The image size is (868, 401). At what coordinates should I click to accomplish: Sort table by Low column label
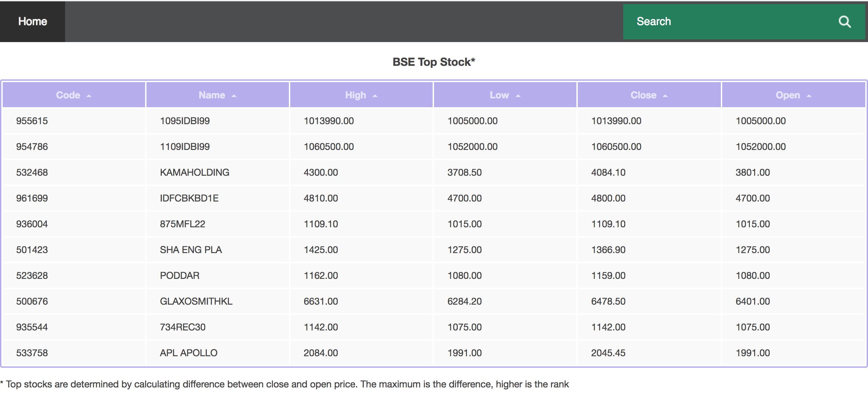pyautogui.click(x=499, y=95)
